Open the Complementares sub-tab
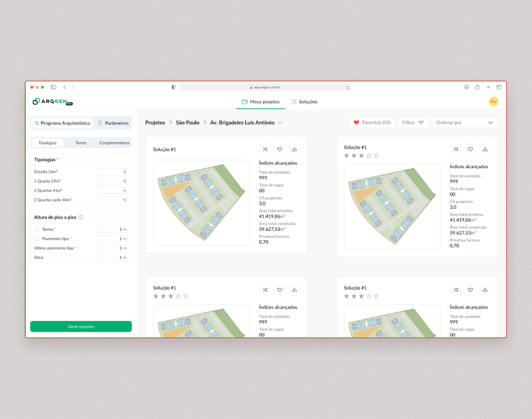 [114, 143]
